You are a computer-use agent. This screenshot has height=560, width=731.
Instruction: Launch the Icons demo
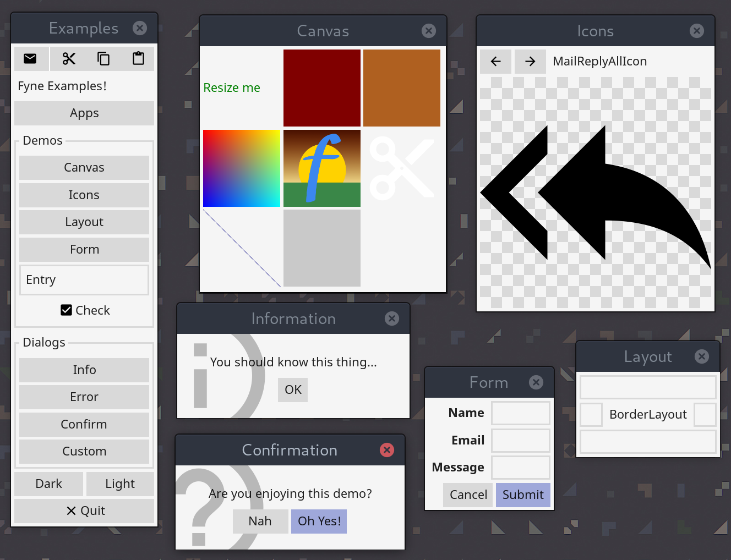[x=84, y=195]
